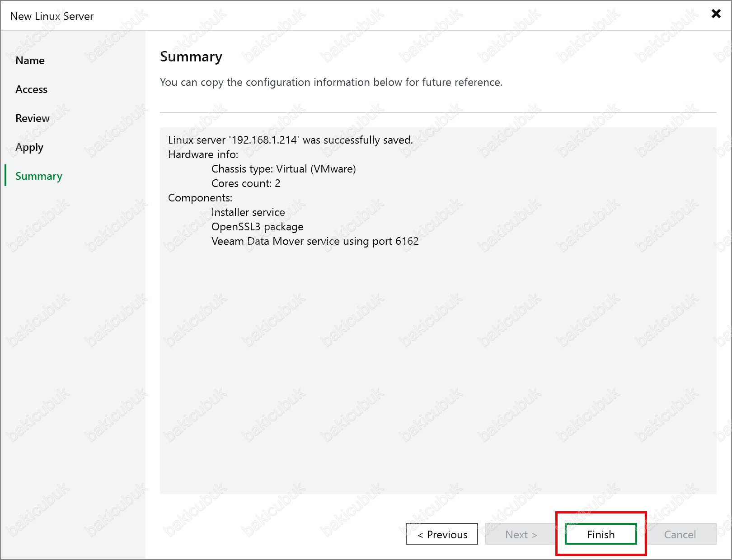Click the Veeam Data Mover service line
Image resolution: width=732 pixels, height=560 pixels.
click(x=315, y=241)
